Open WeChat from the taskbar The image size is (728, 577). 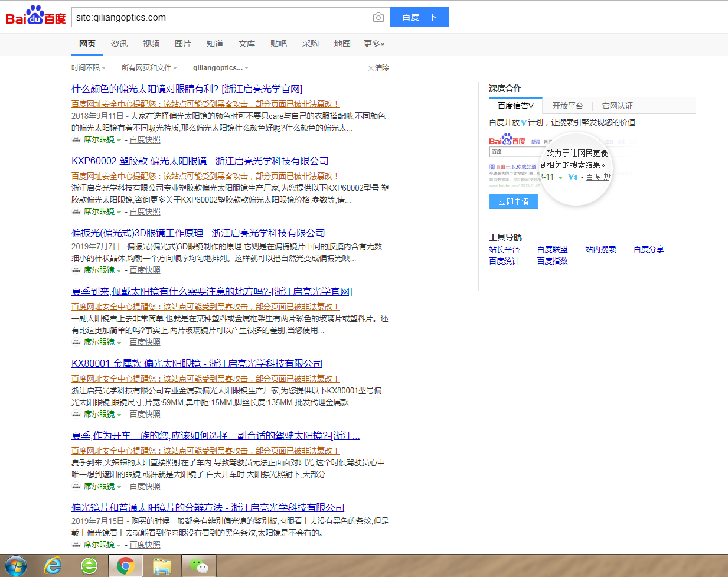click(x=200, y=566)
